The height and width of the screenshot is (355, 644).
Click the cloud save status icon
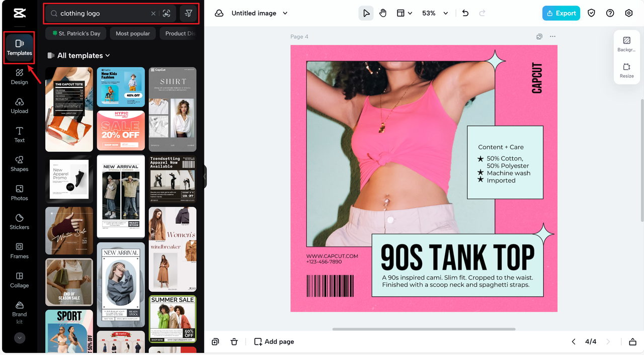coord(219,14)
